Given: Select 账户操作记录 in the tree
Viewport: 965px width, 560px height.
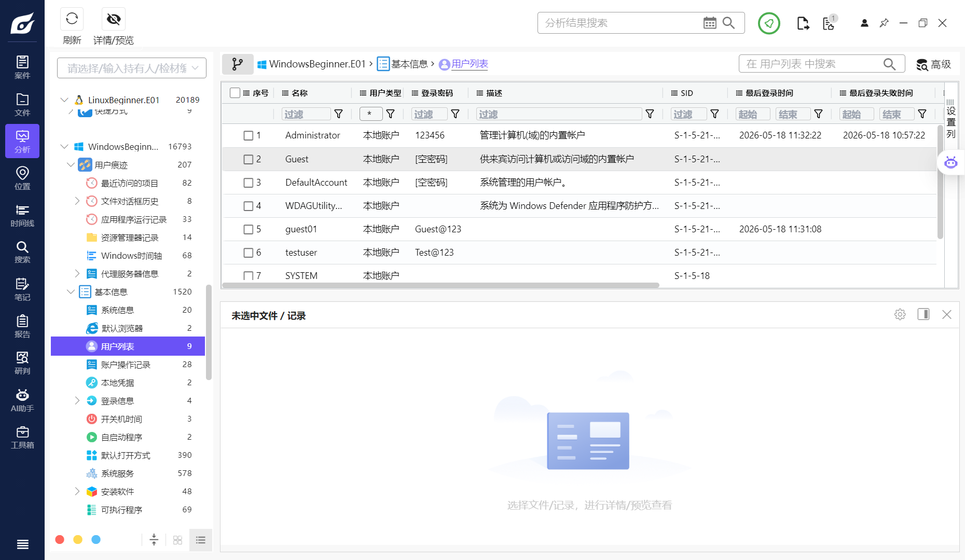Looking at the screenshot, I should [128, 365].
